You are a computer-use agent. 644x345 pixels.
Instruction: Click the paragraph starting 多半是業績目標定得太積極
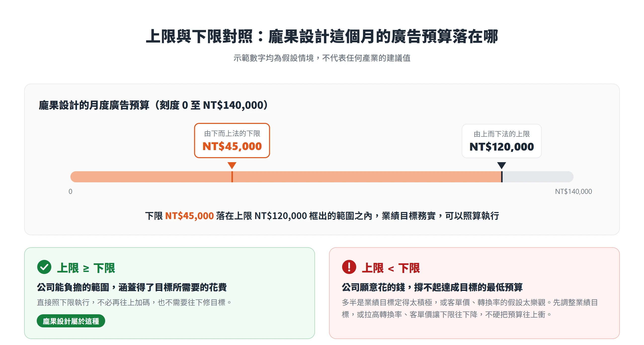click(470, 308)
